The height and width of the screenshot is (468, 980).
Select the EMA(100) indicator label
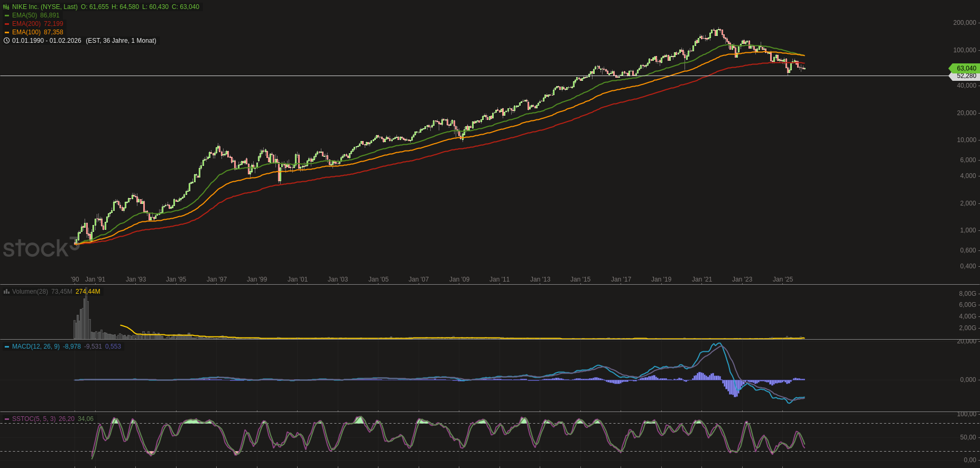(x=26, y=32)
